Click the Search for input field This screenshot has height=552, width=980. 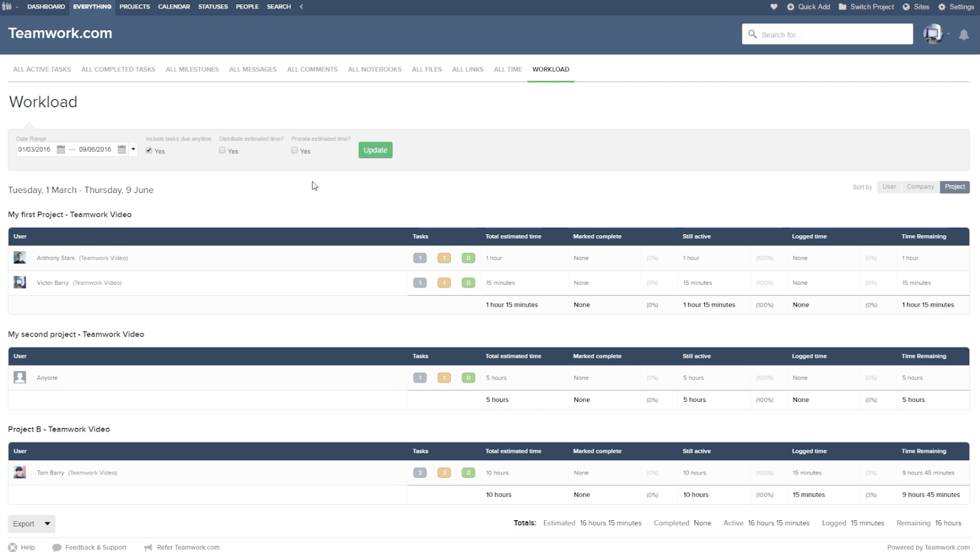(x=827, y=34)
